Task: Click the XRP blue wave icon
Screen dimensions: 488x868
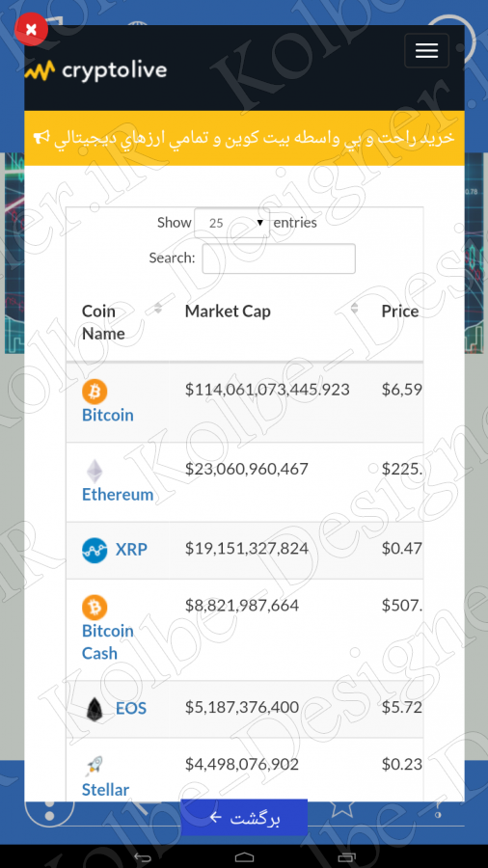Action: click(95, 551)
